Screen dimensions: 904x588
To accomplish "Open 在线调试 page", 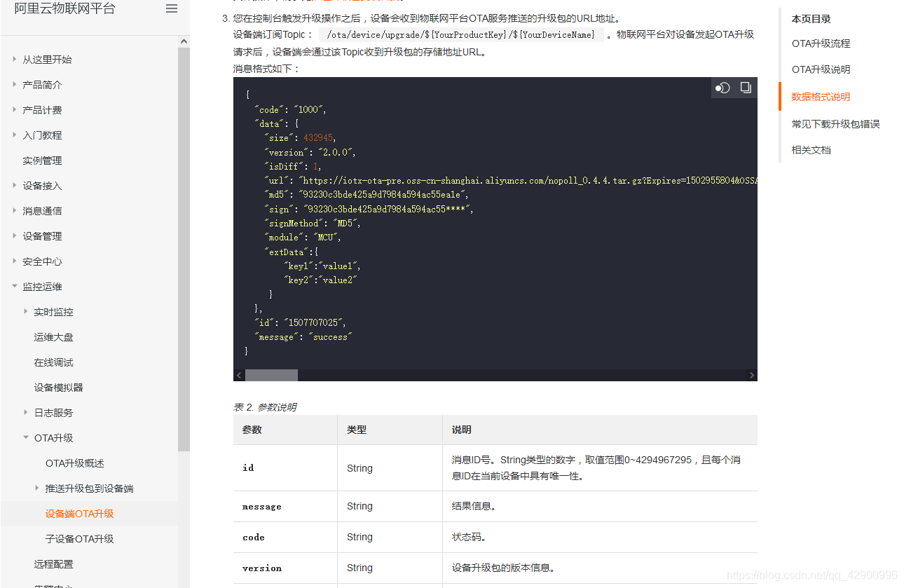I will click(x=53, y=362).
